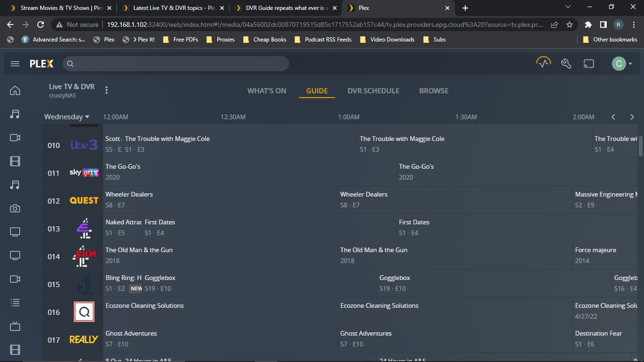Open the Live TV antenna icon in sidebar
Image resolution: width=644 pixels, height=362 pixels.
click(x=15, y=326)
